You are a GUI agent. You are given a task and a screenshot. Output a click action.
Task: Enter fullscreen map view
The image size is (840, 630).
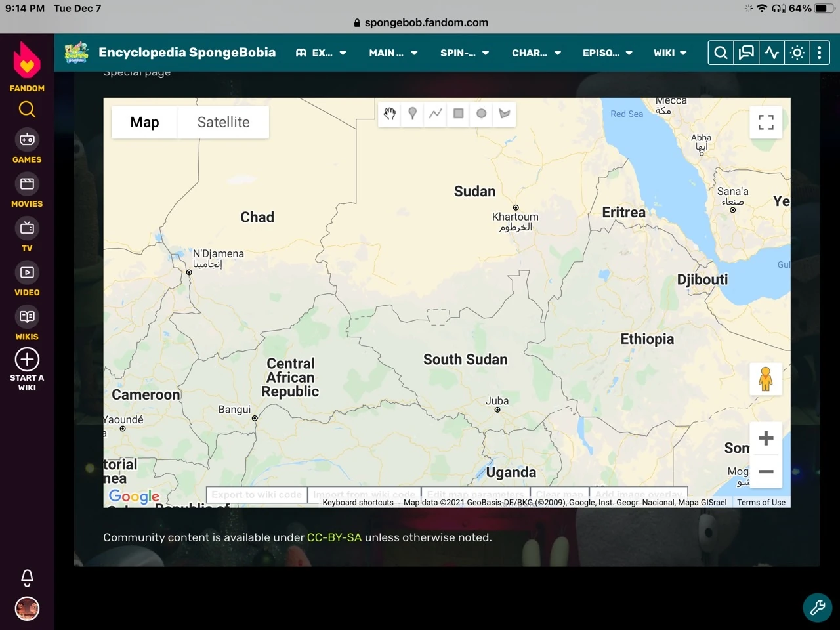(765, 122)
